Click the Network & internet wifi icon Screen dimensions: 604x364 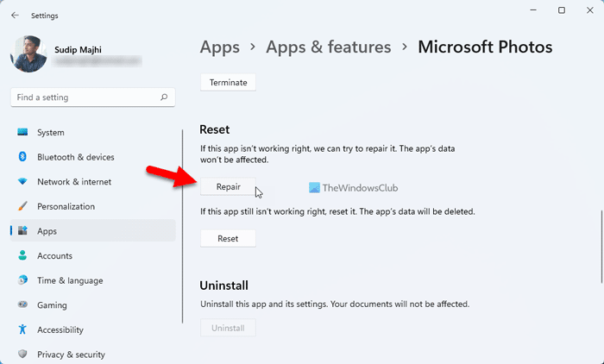coord(22,182)
